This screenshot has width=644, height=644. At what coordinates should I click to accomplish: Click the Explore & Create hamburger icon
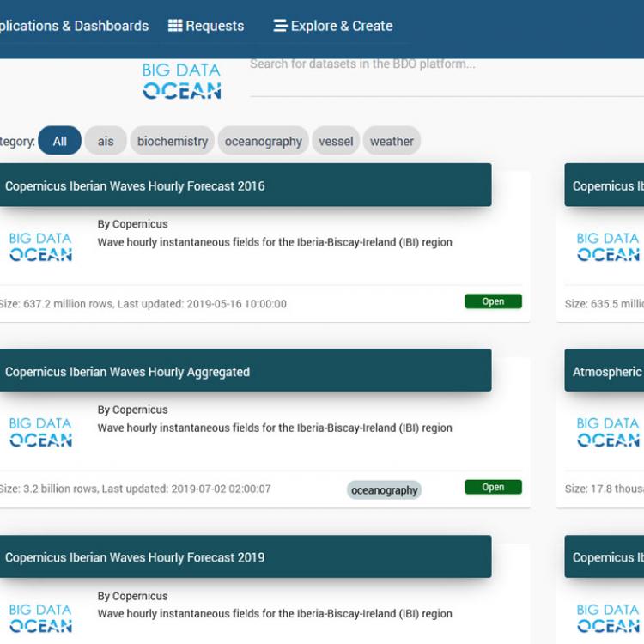point(280,26)
